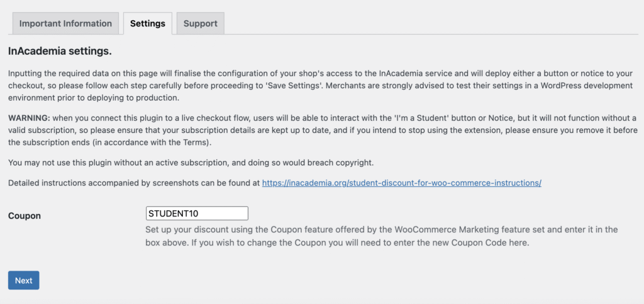Click the "Set up your discount" help text
The height and width of the screenshot is (304, 644).
(189, 229)
